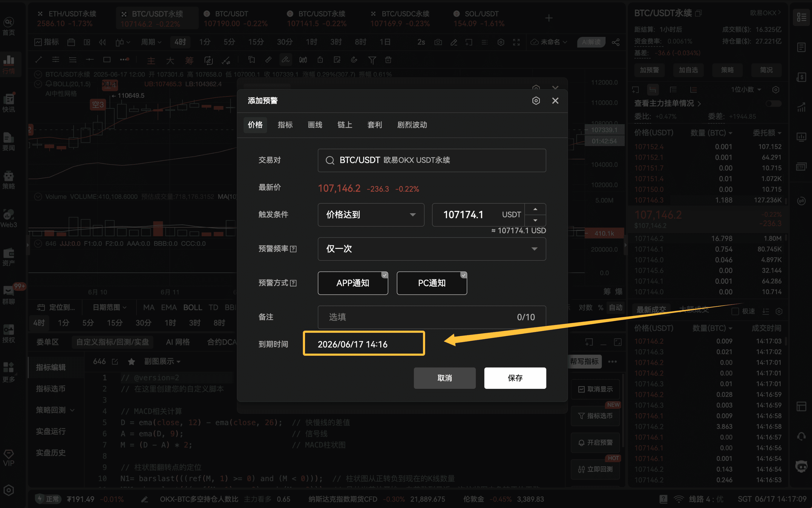
Task: Delete drawings with trash icon
Action: click(388, 60)
